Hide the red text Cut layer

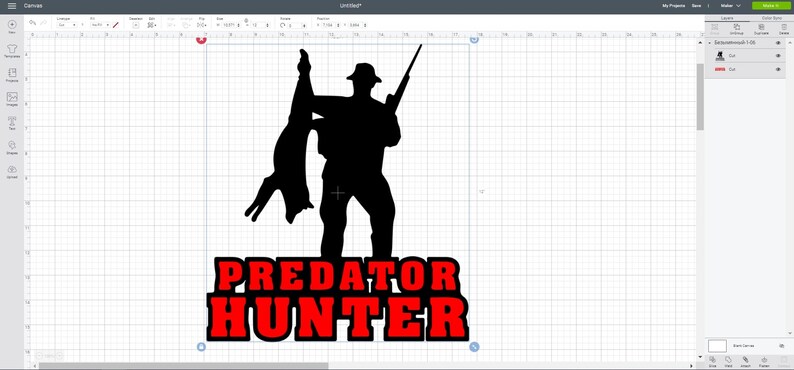778,69
